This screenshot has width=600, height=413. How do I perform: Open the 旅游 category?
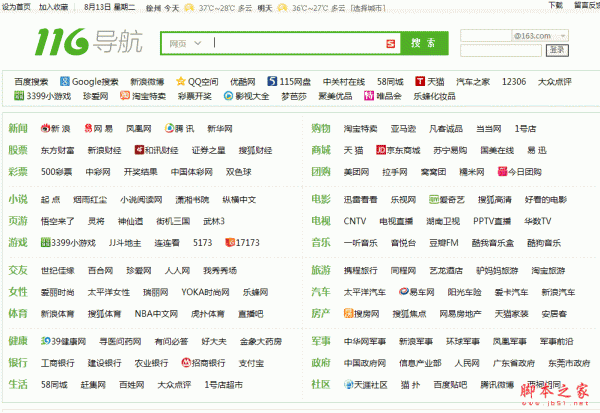tap(321, 270)
